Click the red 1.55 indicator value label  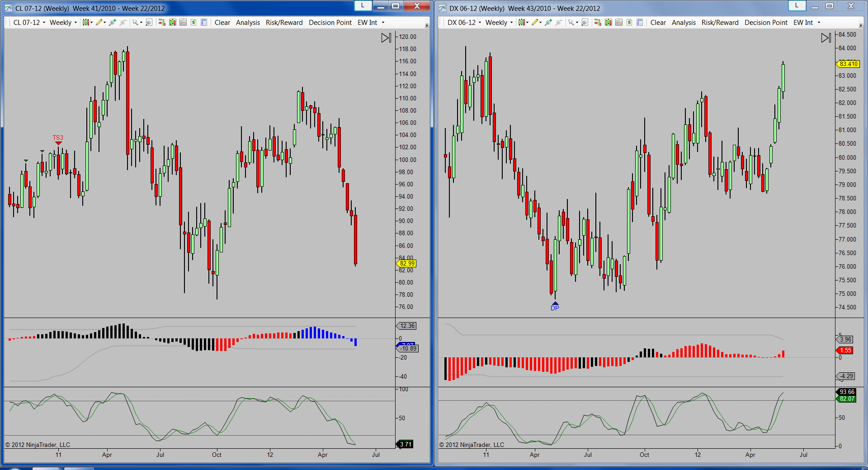844,350
